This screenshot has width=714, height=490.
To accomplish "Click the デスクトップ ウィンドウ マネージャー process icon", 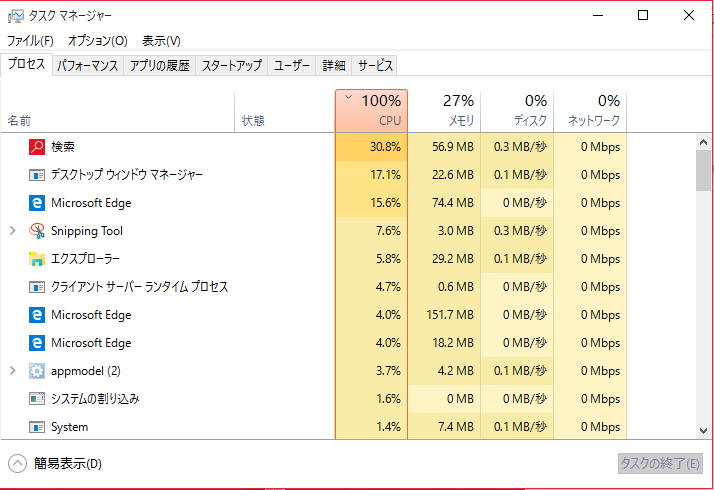I will pos(37,175).
